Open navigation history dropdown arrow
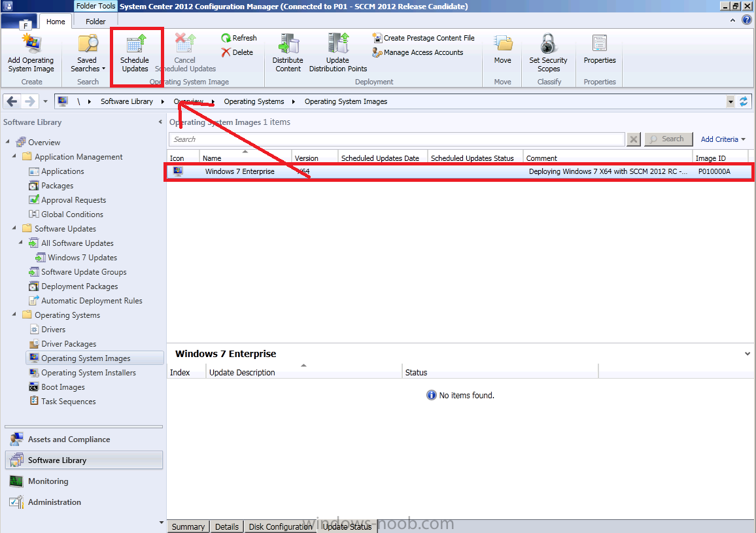The height and width of the screenshot is (533, 756). [x=45, y=101]
